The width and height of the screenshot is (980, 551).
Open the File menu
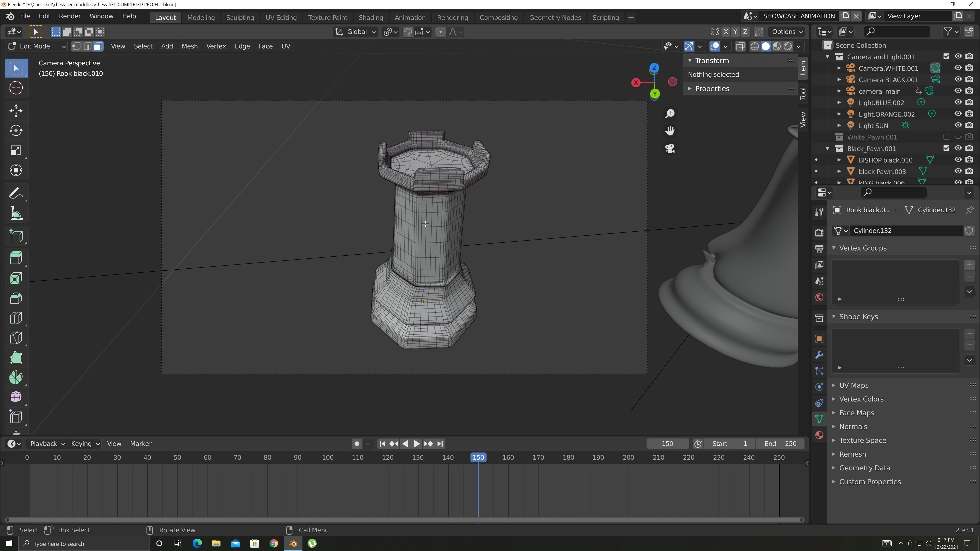coord(25,16)
